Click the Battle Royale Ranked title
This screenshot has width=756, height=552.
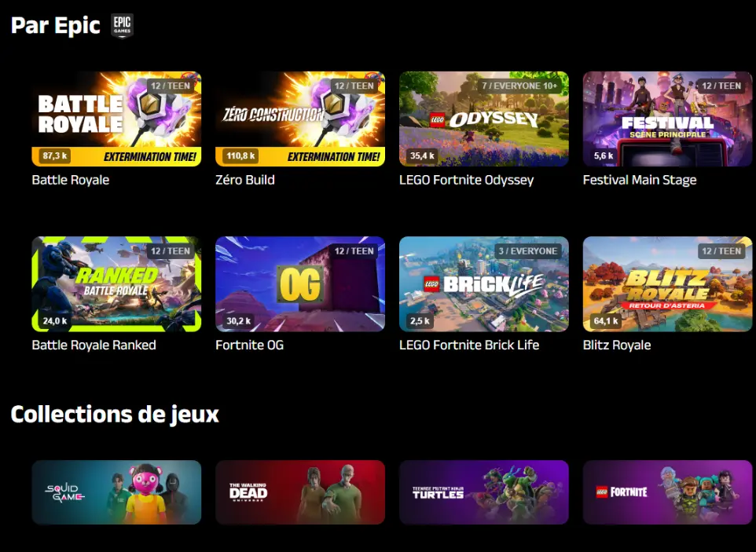coord(94,345)
